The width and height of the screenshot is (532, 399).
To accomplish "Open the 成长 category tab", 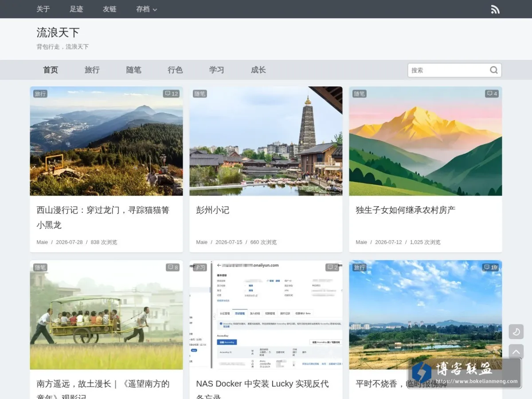I will tap(258, 70).
